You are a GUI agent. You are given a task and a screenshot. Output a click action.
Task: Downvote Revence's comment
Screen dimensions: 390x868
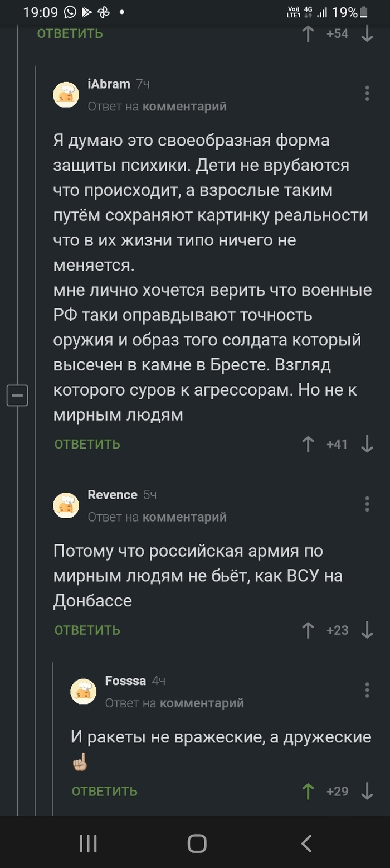coord(367,630)
